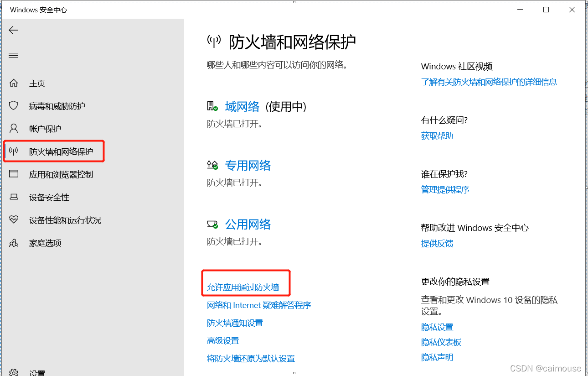Minimize the Windows 安全中心 window

pyautogui.click(x=520, y=10)
